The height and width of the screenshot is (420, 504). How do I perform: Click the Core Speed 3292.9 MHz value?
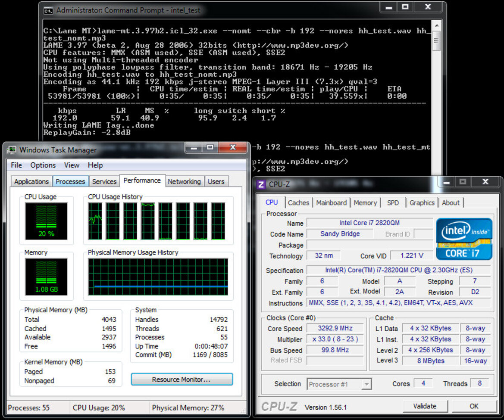click(x=335, y=328)
